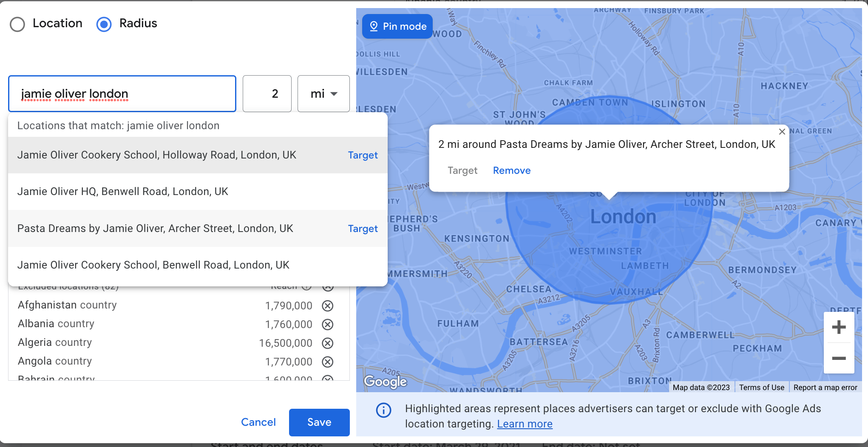This screenshot has width=868, height=447.
Task: Click the Save button
Action: pyautogui.click(x=319, y=422)
